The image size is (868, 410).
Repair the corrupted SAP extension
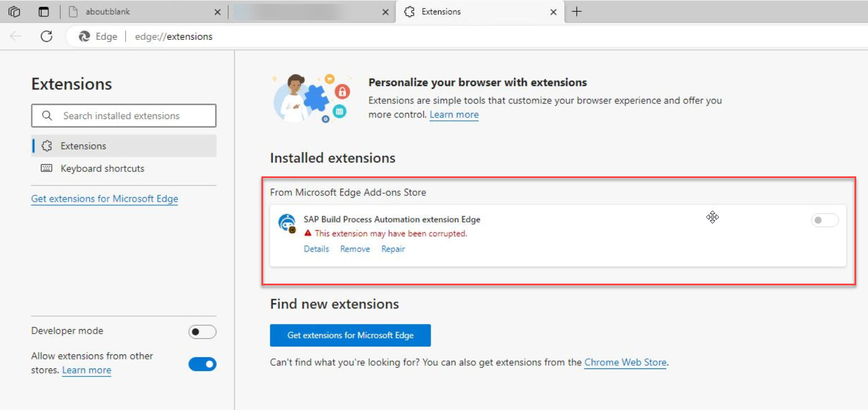coord(393,249)
